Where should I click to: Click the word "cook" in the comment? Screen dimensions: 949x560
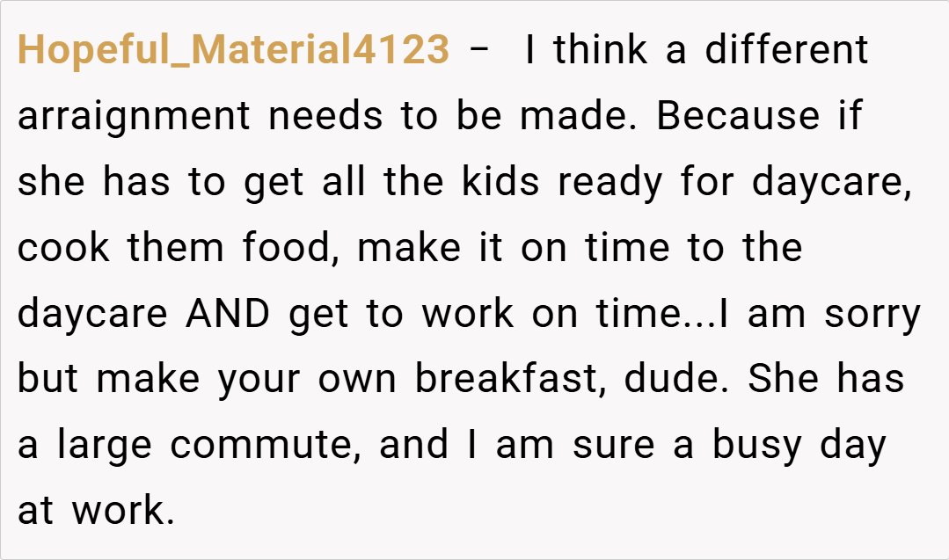coord(63,249)
